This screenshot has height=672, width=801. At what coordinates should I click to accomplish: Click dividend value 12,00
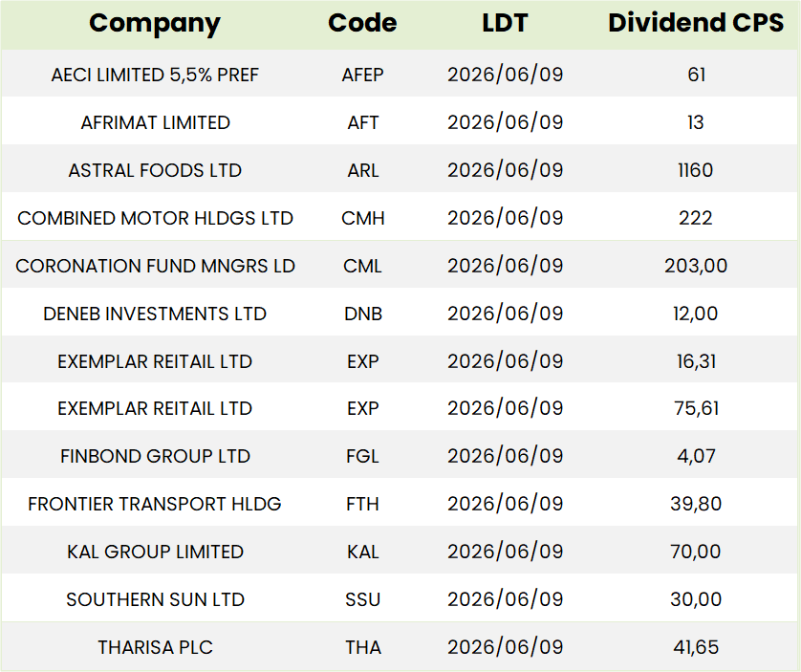click(x=696, y=314)
